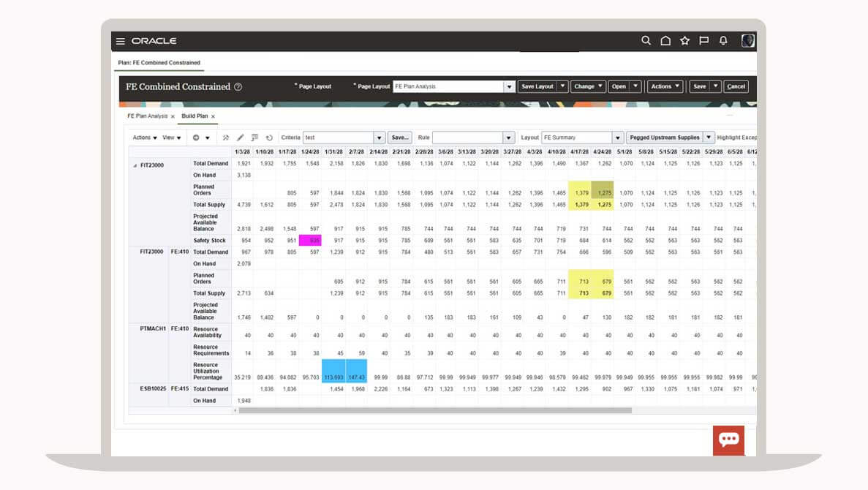View notifications via the bell icon
This screenshot has width=868, height=490.
[723, 41]
